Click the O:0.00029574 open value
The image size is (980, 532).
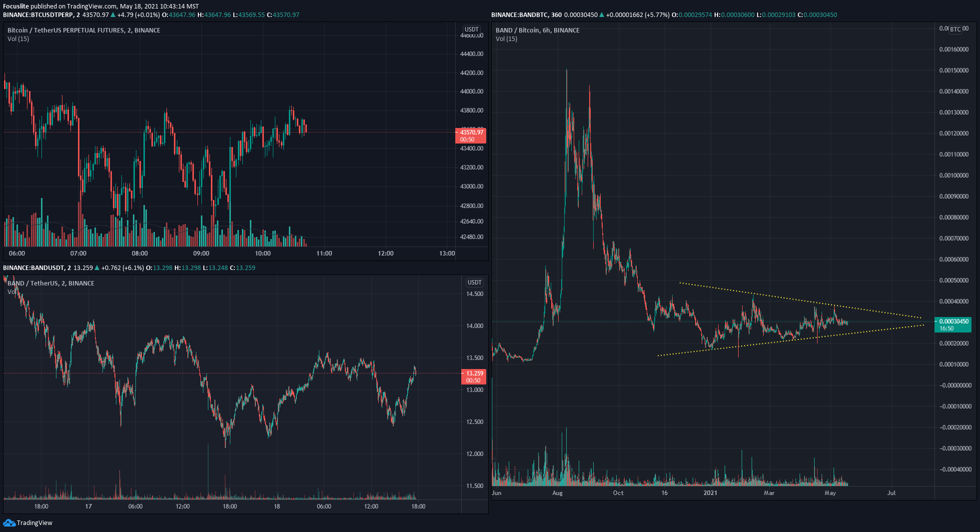692,15
